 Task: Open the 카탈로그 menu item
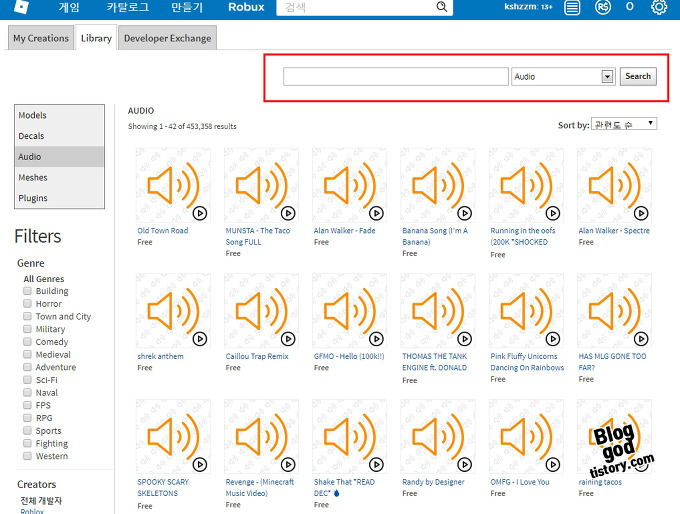pos(128,7)
